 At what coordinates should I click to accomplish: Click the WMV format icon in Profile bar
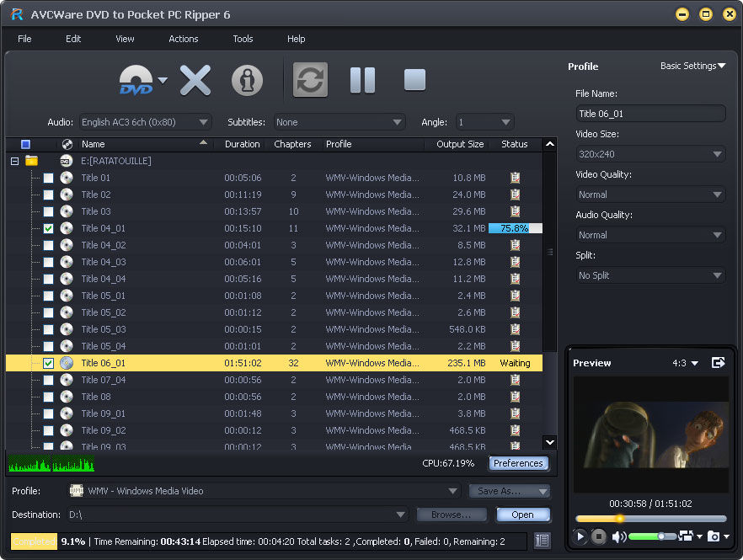tap(77, 491)
